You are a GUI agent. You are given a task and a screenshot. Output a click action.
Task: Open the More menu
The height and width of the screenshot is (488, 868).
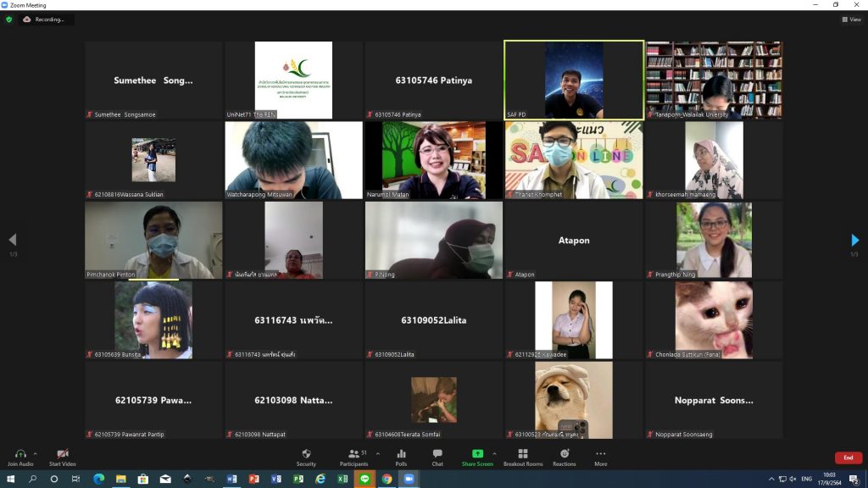[600, 457]
